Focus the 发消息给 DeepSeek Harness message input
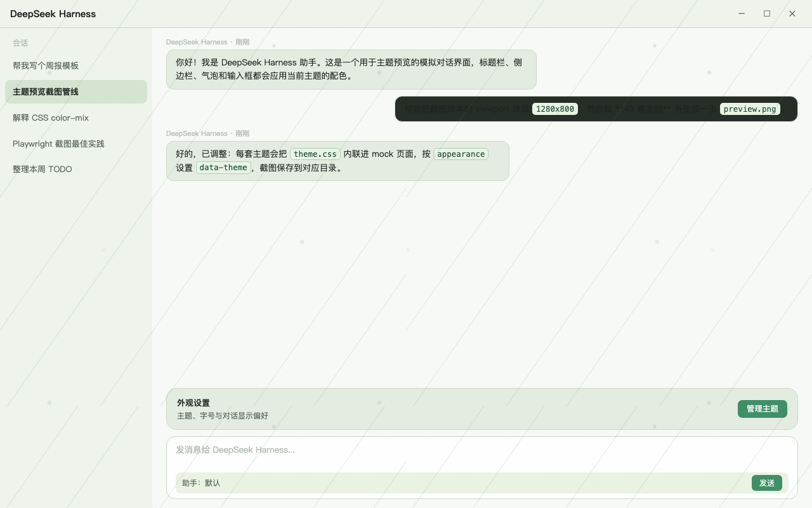Screen dimensions: 812x508 (x=481, y=450)
